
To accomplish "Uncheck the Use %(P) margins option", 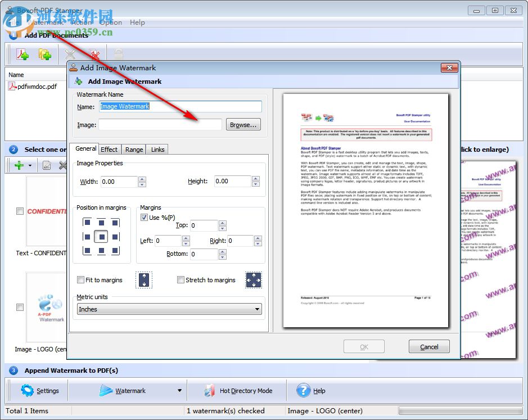I will point(144,218).
